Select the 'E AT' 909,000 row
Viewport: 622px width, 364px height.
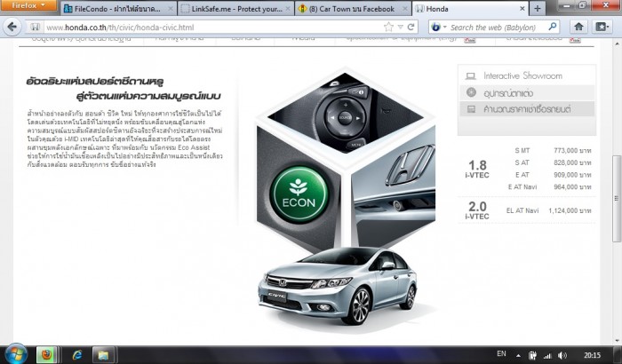(x=553, y=175)
